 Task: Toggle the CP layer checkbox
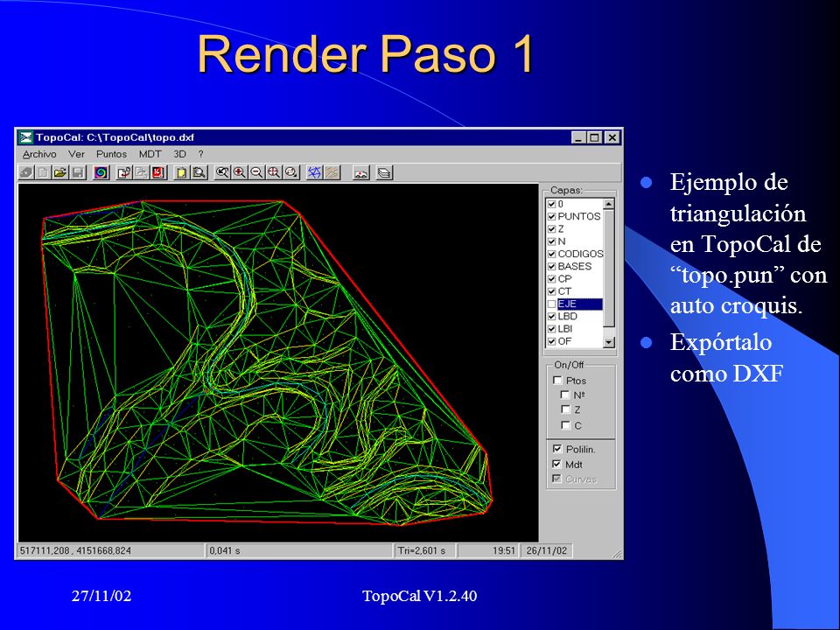552,279
